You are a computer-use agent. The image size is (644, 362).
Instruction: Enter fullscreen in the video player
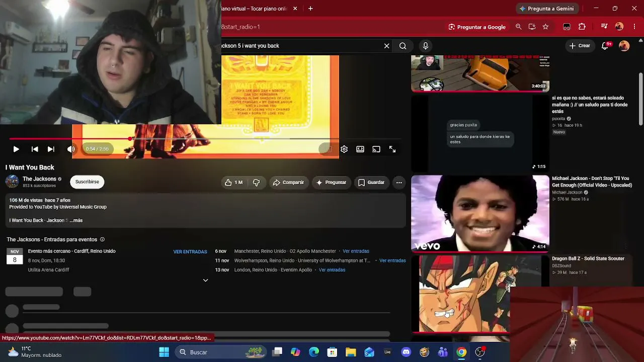[392, 149]
